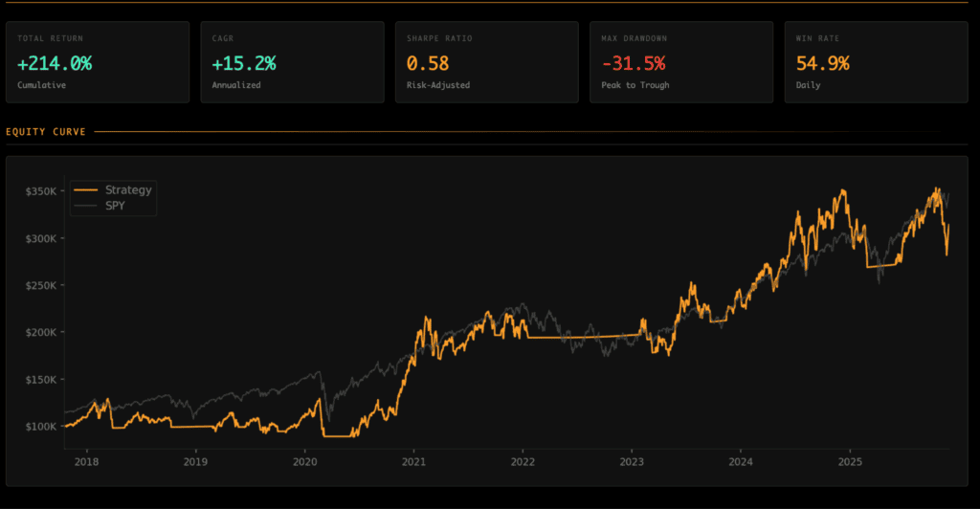Click the 2025 year axis label
The width and height of the screenshot is (980, 509).
[850, 460]
